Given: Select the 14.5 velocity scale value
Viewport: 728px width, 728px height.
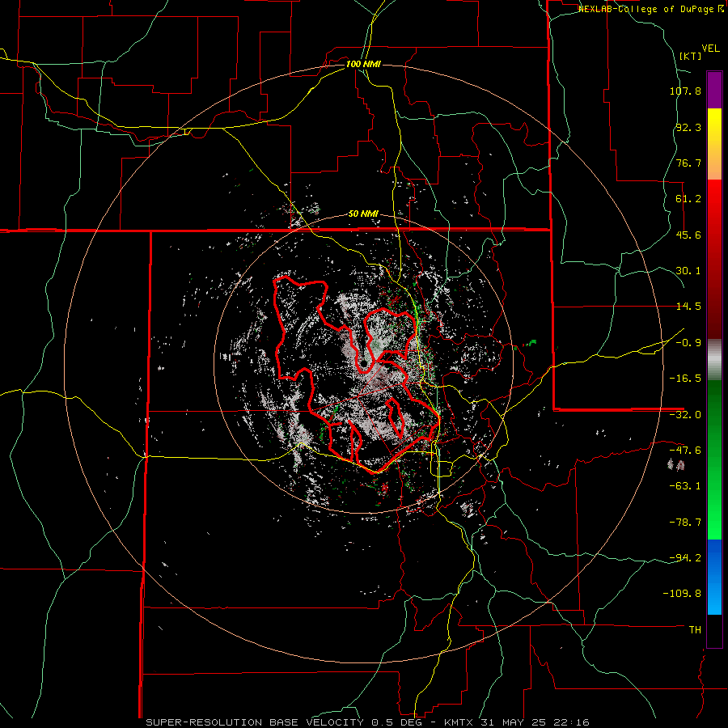Looking at the screenshot, I should point(688,307).
